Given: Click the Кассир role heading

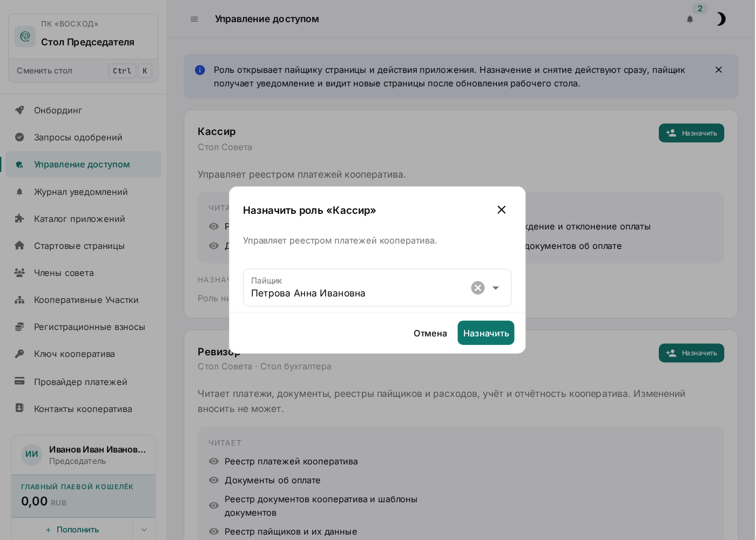Looking at the screenshot, I should 217,131.
